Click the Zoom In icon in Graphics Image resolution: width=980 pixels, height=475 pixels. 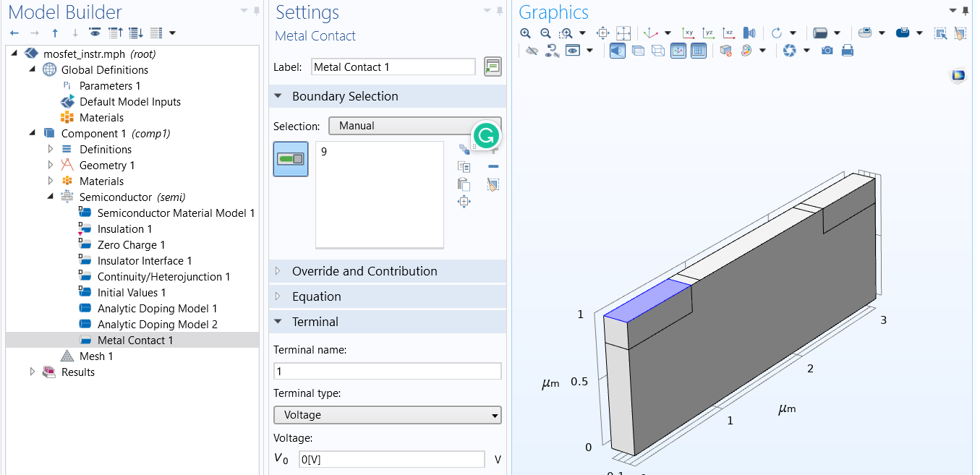(x=525, y=33)
